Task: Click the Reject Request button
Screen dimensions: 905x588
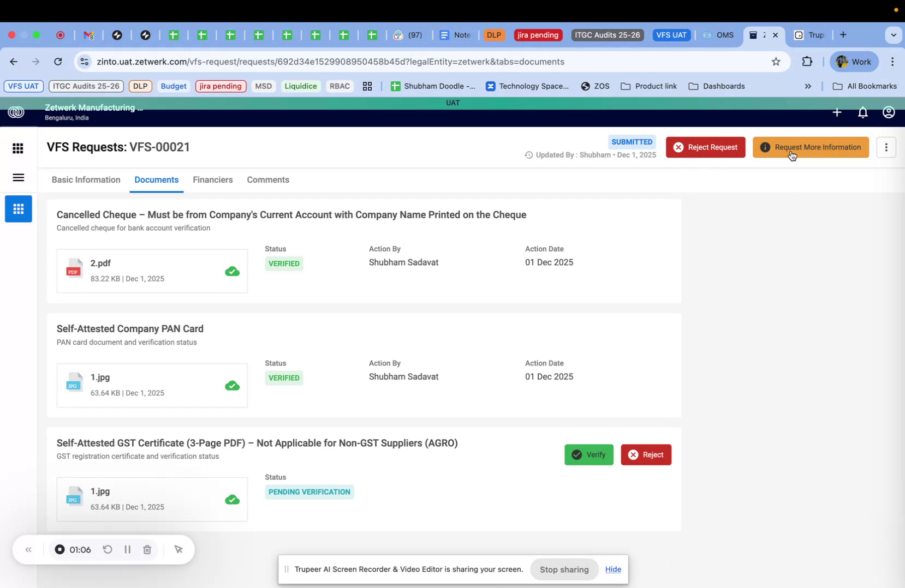Action: (x=705, y=147)
